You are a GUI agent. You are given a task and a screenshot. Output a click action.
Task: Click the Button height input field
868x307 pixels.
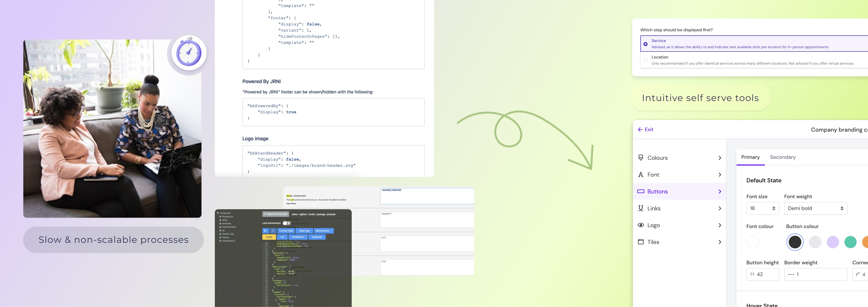[763, 274]
